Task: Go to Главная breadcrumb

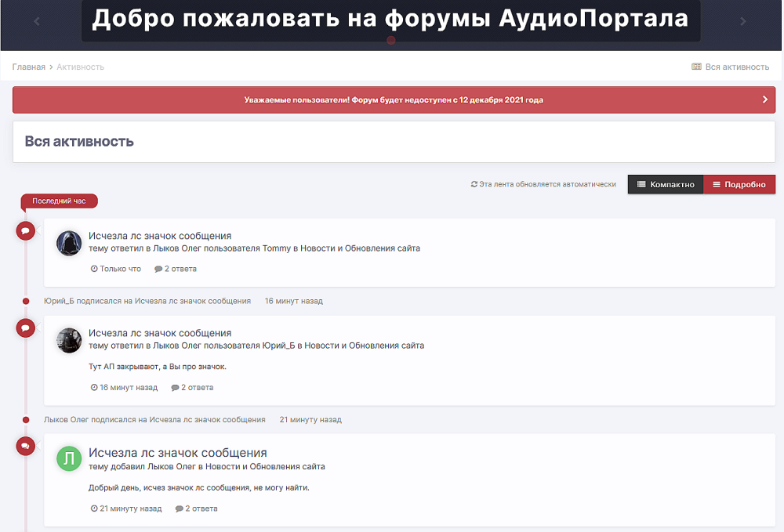Action: click(x=28, y=67)
